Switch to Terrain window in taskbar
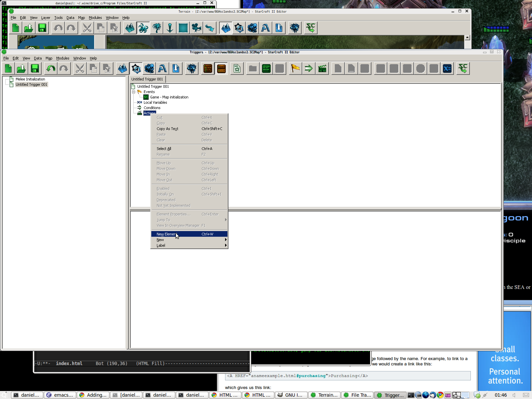This screenshot has width=532, height=399. click(325, 395)
